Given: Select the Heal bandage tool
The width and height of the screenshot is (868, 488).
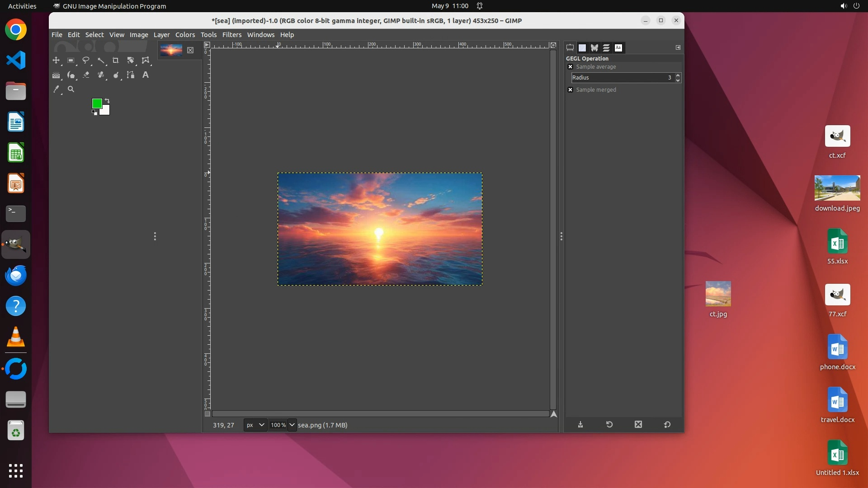Looking at the screenshot, I should point(101,75).
